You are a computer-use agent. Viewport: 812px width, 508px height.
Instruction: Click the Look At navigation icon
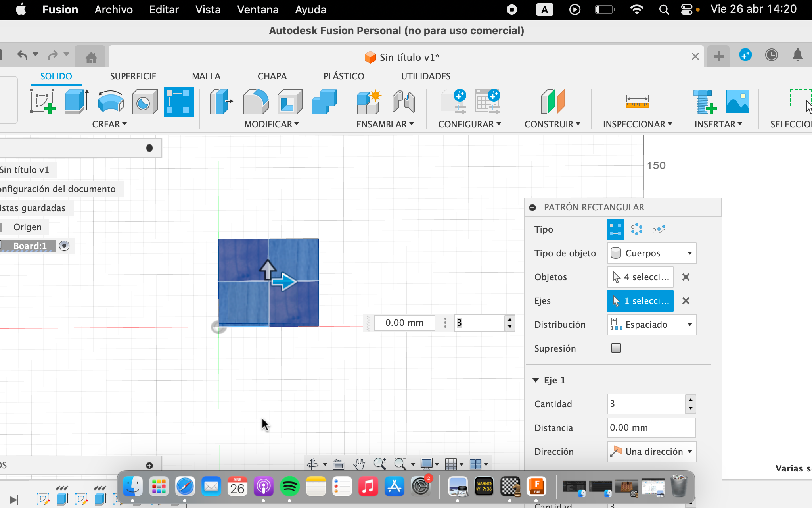[x=338, y=464]
